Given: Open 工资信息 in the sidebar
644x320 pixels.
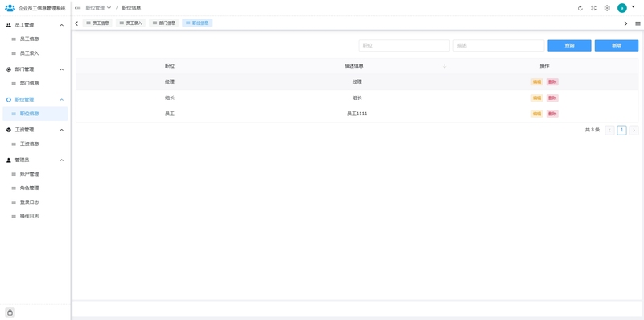Looking at the screenshot, I should (x=35, y=144).
